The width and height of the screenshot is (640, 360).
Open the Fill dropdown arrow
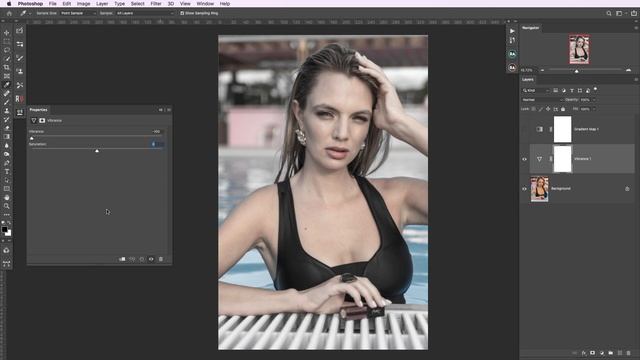point(594,109)
